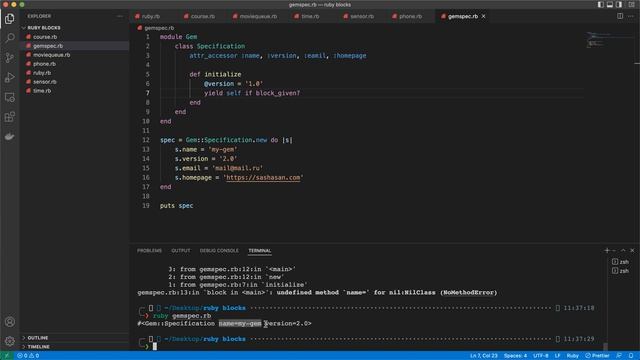The image size is (640, 360).
Task: Click the Ruby language mode in status bar
Action: [572, 356]
